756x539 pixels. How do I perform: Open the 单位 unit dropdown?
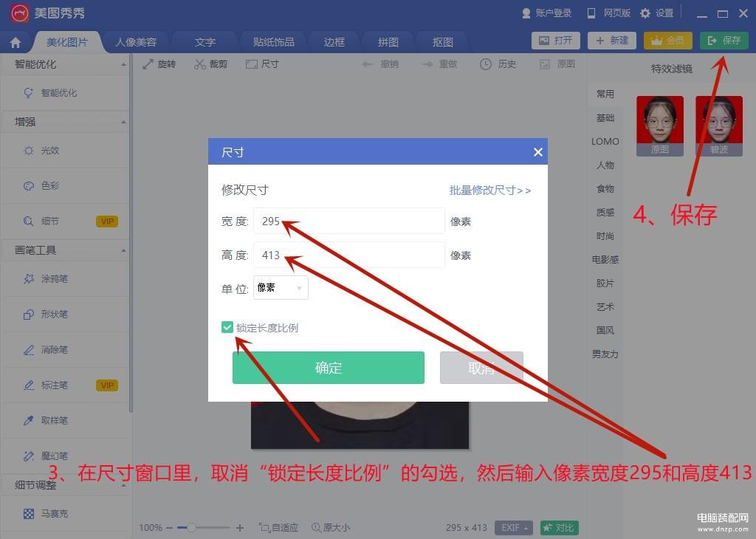281,288
